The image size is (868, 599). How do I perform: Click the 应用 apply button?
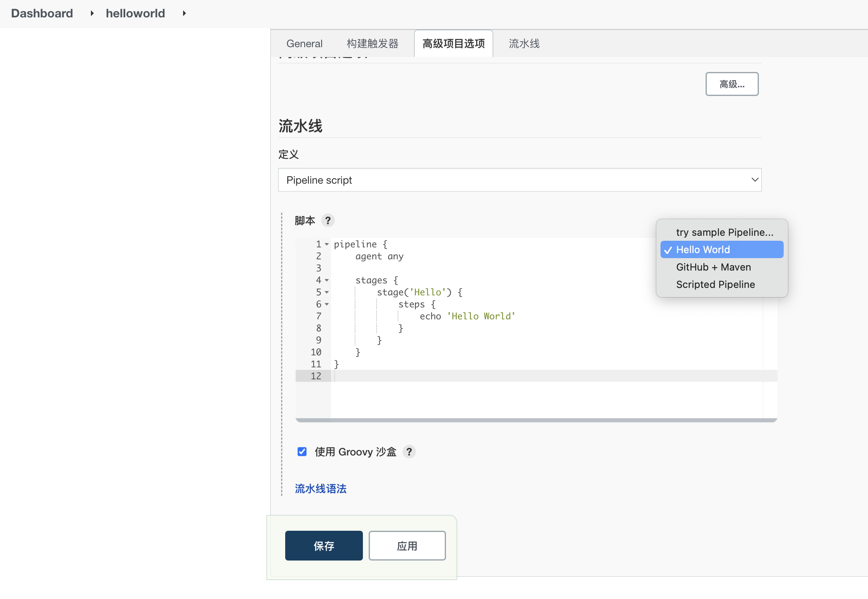tap(407, 546)
